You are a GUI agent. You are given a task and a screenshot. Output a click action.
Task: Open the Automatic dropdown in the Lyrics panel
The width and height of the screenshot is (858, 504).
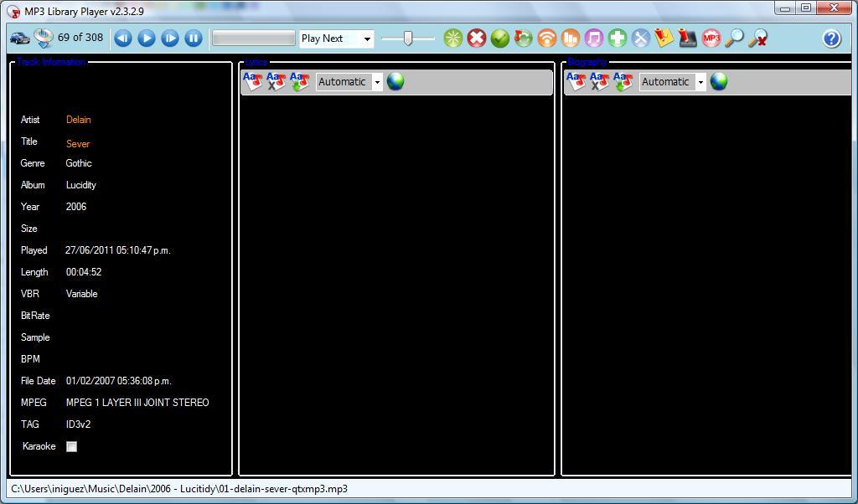(347, 81)
